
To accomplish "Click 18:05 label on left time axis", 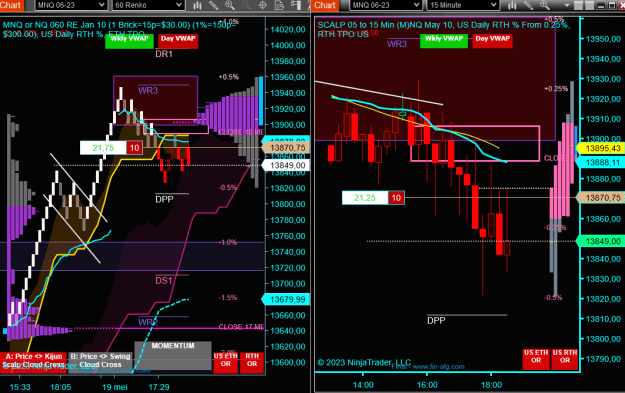I will click(x=61, y=387).
